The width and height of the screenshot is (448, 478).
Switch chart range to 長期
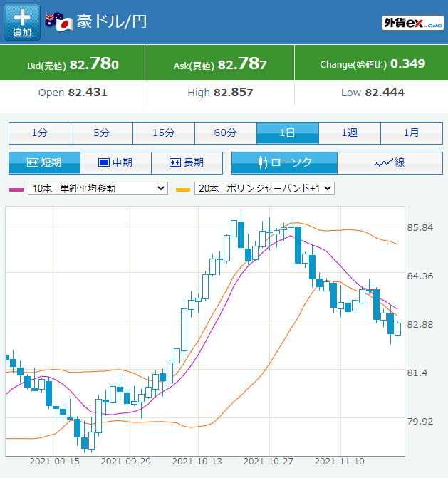[x=187, y=163]
